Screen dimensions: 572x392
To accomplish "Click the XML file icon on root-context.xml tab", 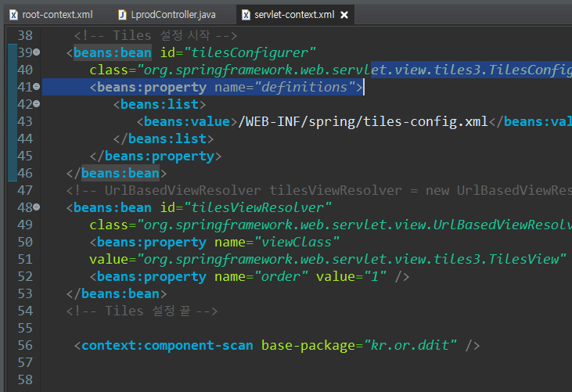I will coord(13,15).
